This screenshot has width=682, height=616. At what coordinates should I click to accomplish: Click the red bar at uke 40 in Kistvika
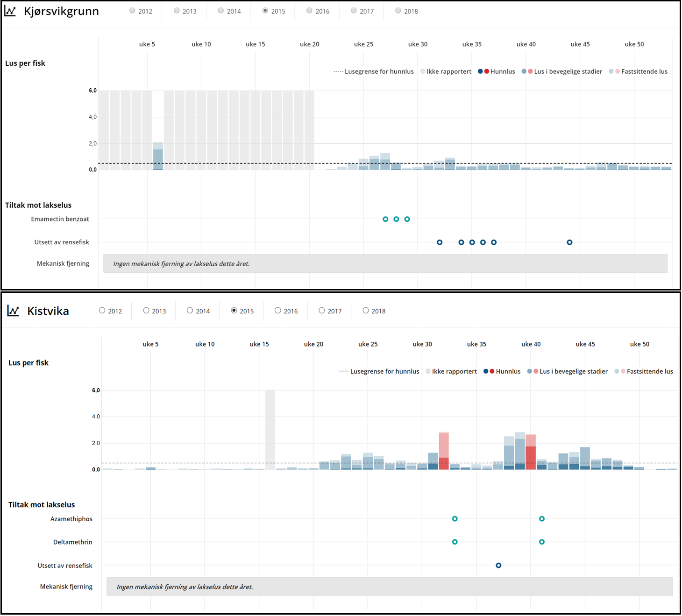point(531,452)
